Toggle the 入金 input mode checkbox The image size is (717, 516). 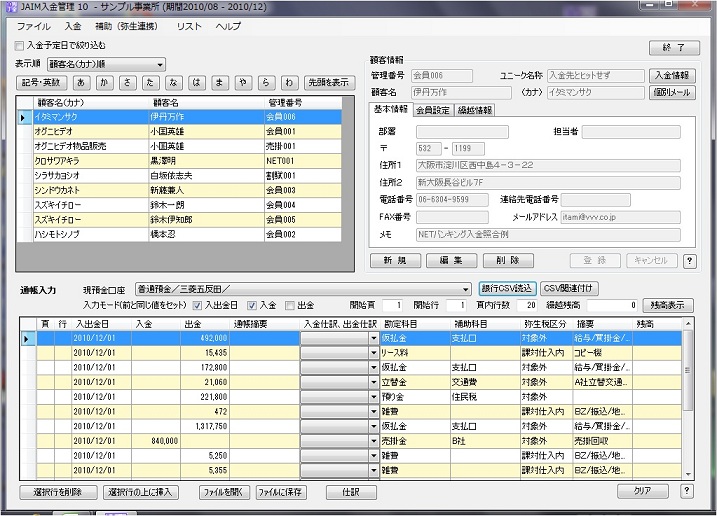pyautogui.click(x=252, y=306)
